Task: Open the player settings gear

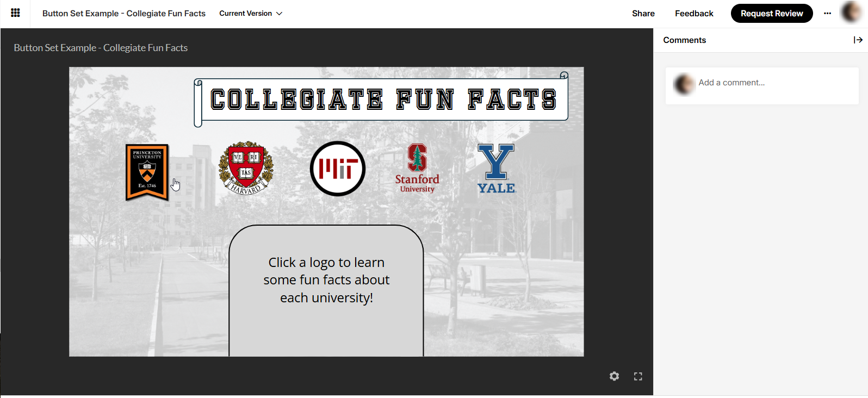Action: pos(614,376)
